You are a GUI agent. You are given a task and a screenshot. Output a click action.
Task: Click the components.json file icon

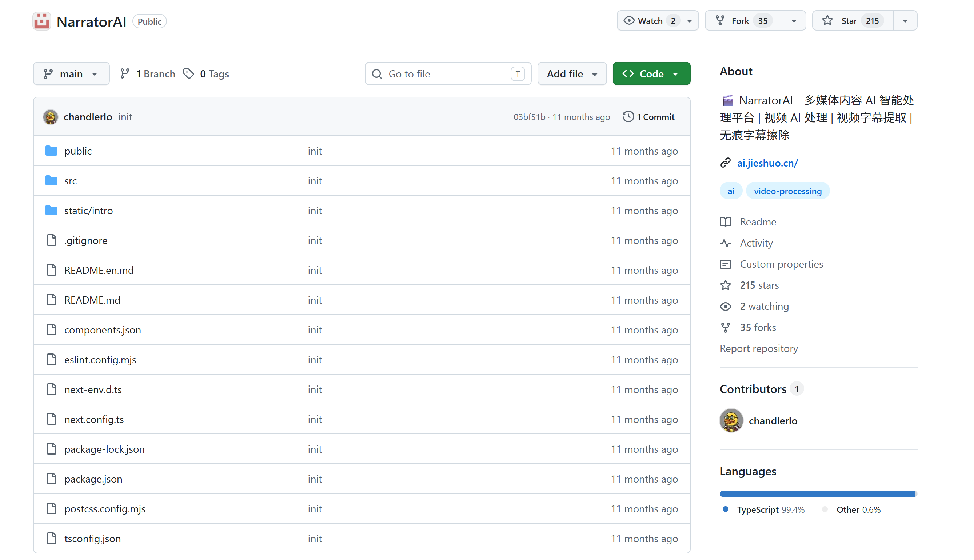point(52,329)
